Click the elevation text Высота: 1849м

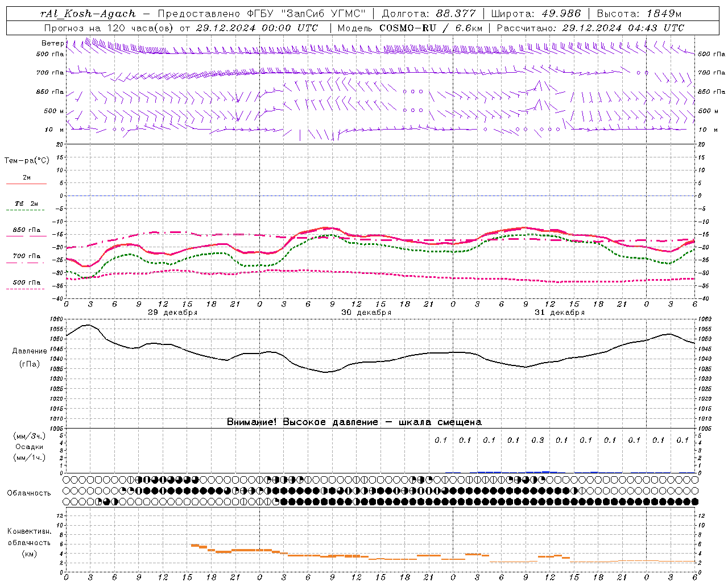(x=639, y=14)
